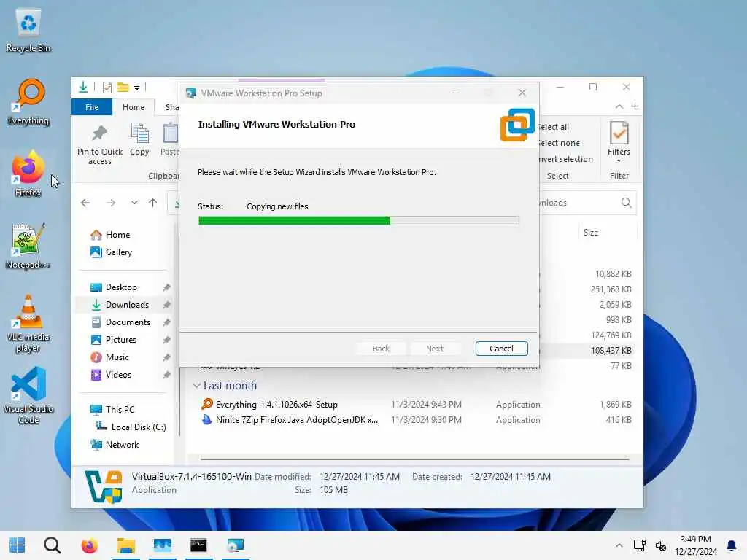Open the recent locations dropdown arrow
Image resolution: width=747 pixels, height=560 pixels.
coord(134,203)
